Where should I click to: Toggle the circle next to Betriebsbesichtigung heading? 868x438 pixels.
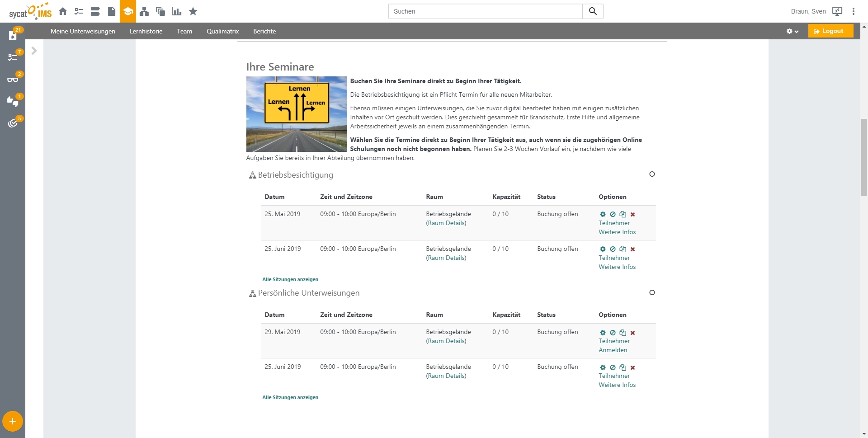pyautogui.click(x=652, y=174)
